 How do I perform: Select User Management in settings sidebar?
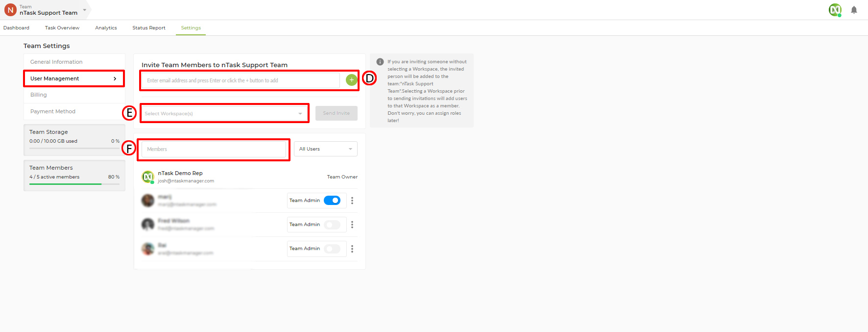pos(74,78)
